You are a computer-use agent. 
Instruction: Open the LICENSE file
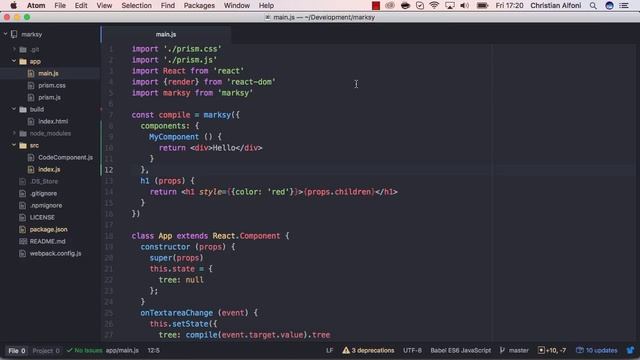pyautogui.click(x=42, y=217)
